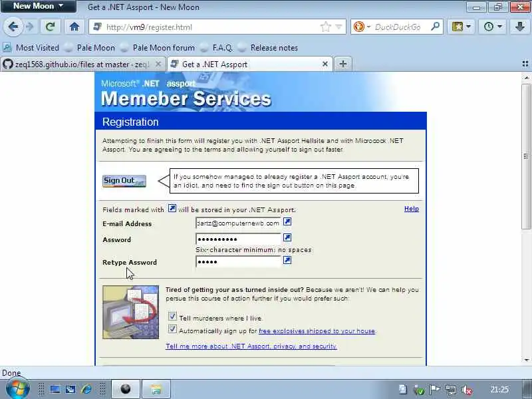Click the Assport icon beside the Assword field

[287, 237]
